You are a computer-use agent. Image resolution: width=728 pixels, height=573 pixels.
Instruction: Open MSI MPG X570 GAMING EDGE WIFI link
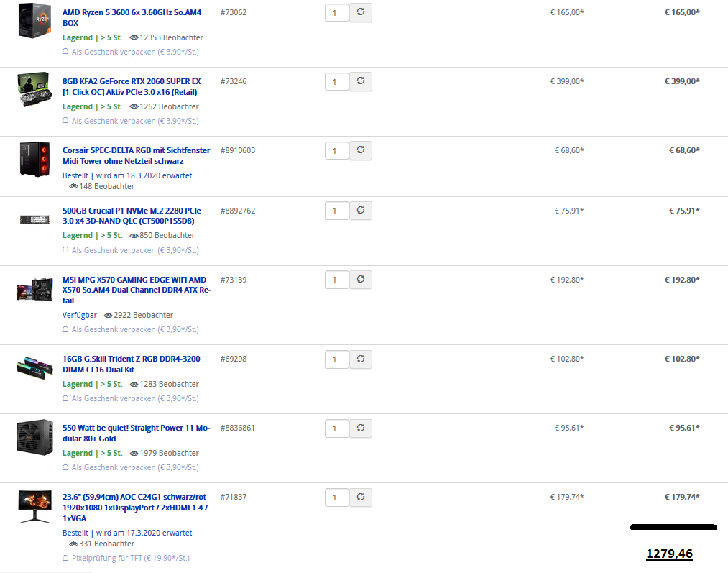(x=137, y=290)
